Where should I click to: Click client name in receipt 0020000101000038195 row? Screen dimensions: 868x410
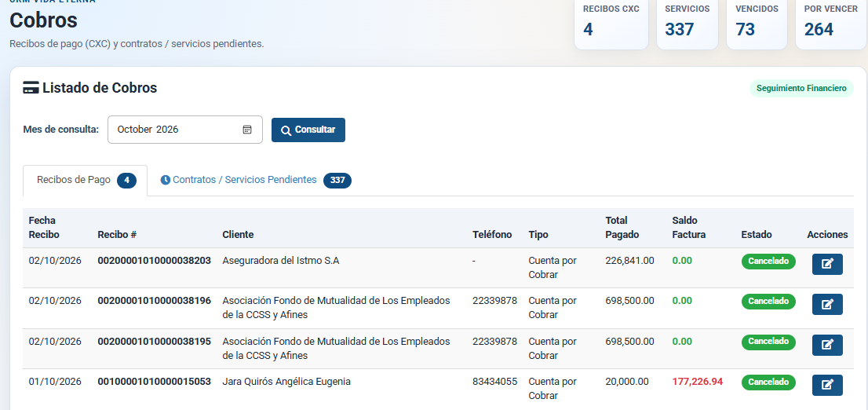click(336, 348)
